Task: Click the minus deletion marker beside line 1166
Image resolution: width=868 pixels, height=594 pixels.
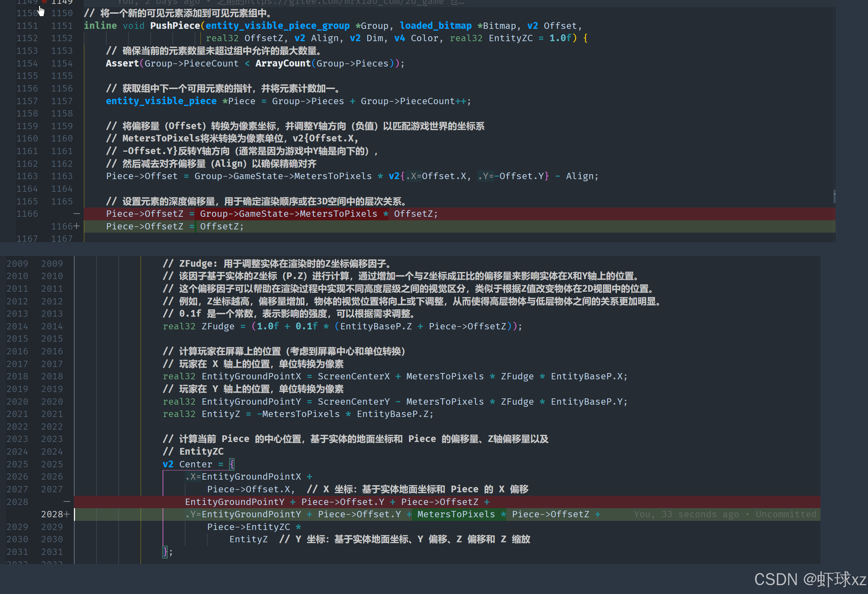Action: 77,214
